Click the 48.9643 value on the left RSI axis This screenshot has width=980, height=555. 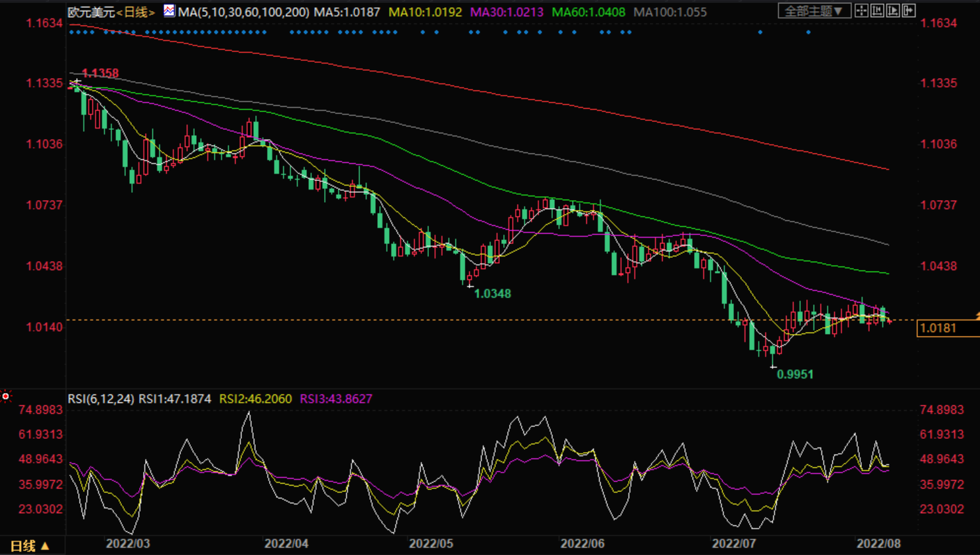point(41,459)
